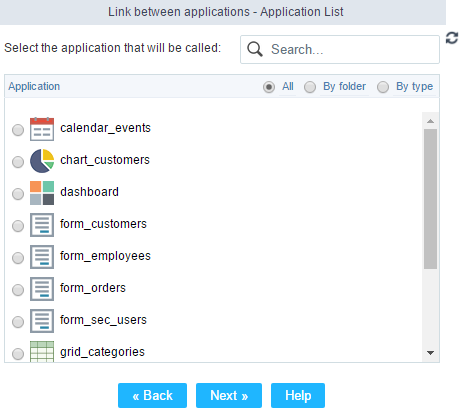Select the chart_customers radio button

coord(18,162)
